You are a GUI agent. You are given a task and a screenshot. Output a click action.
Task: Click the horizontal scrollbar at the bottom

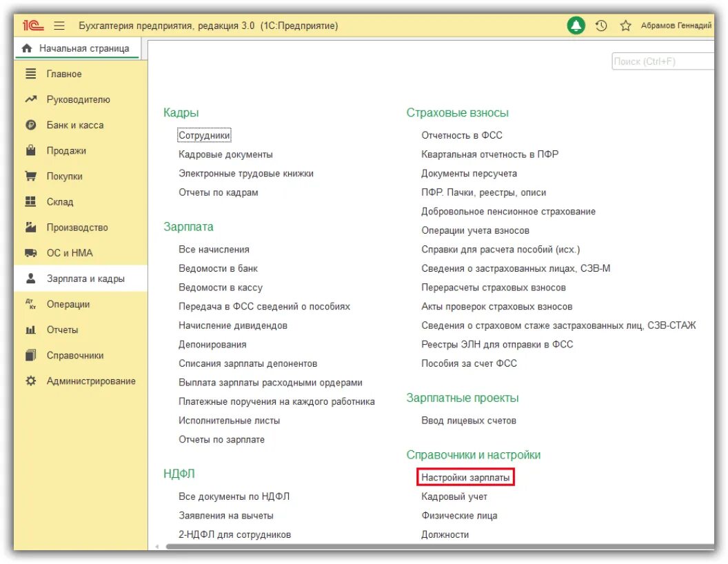click(x=438, y=546)
